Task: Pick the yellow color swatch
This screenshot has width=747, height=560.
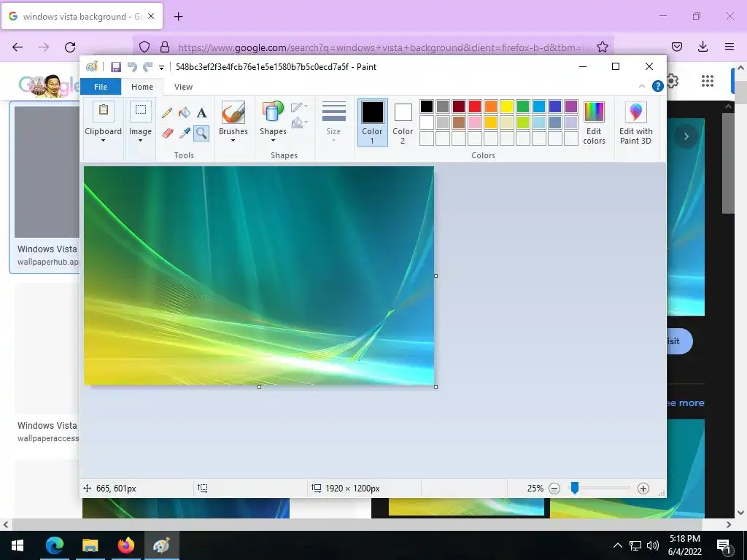Action: (507, 106)
